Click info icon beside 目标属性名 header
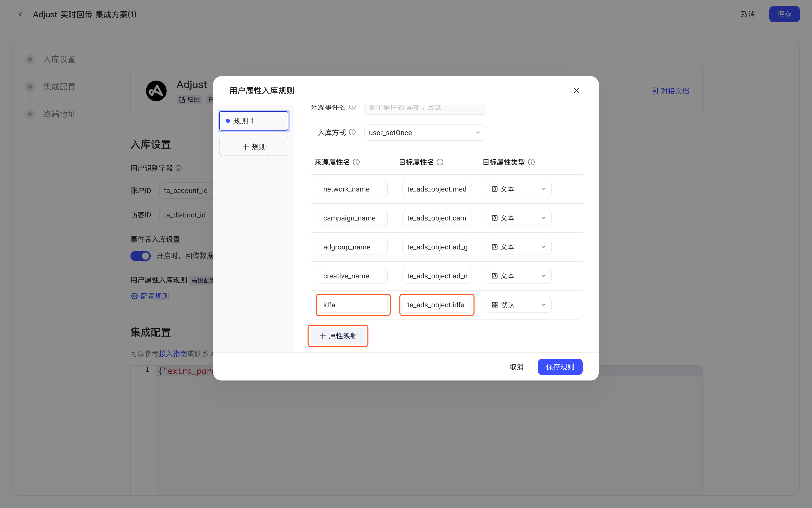812x508 pixels. click(440, 162)
